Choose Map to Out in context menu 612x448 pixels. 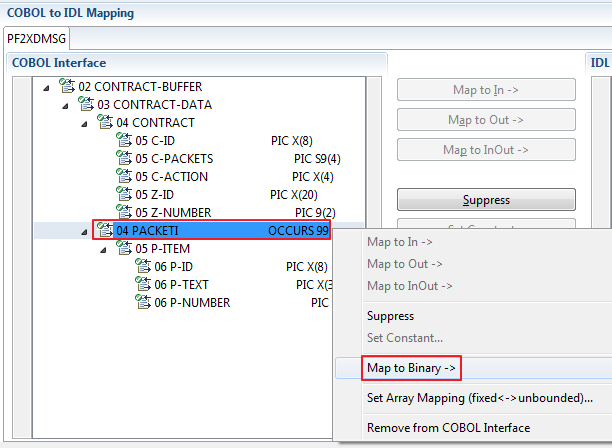pyautogui.click(x=404, y=264)
